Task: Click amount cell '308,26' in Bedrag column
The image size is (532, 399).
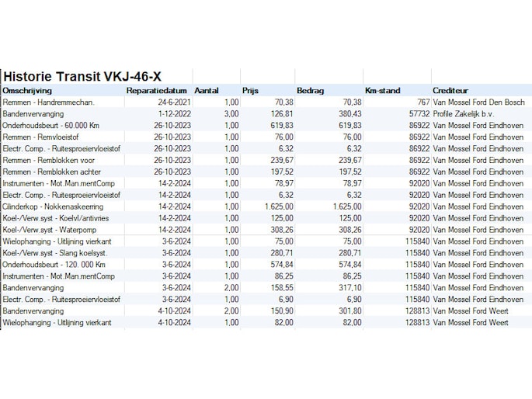Action: pos(350,230)
